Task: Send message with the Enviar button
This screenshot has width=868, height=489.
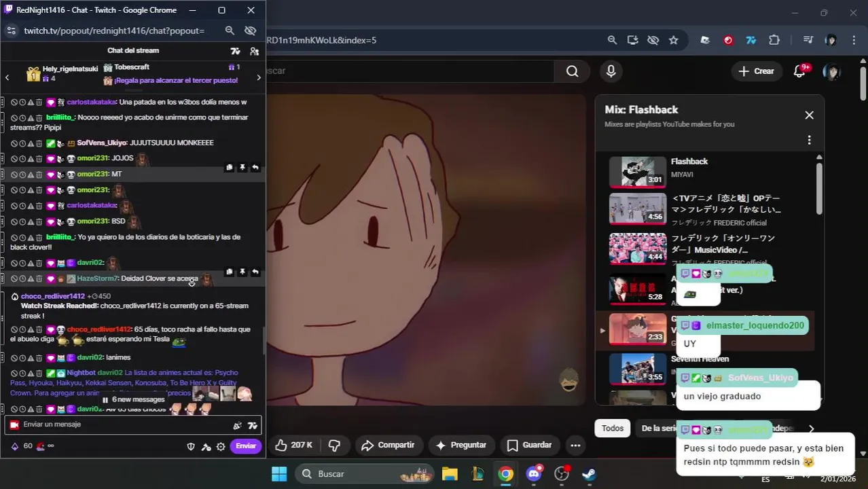Action: click(246, 446)
